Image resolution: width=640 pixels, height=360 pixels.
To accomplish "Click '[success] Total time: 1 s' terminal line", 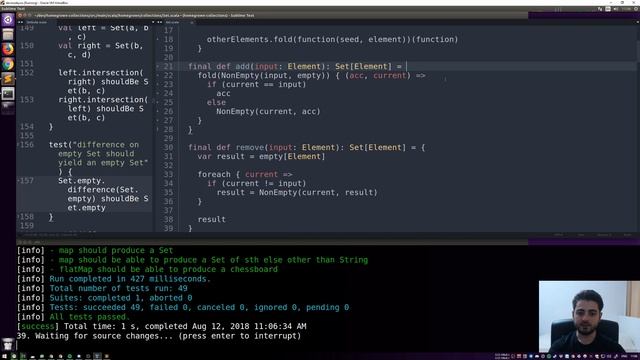I will 161,326.
